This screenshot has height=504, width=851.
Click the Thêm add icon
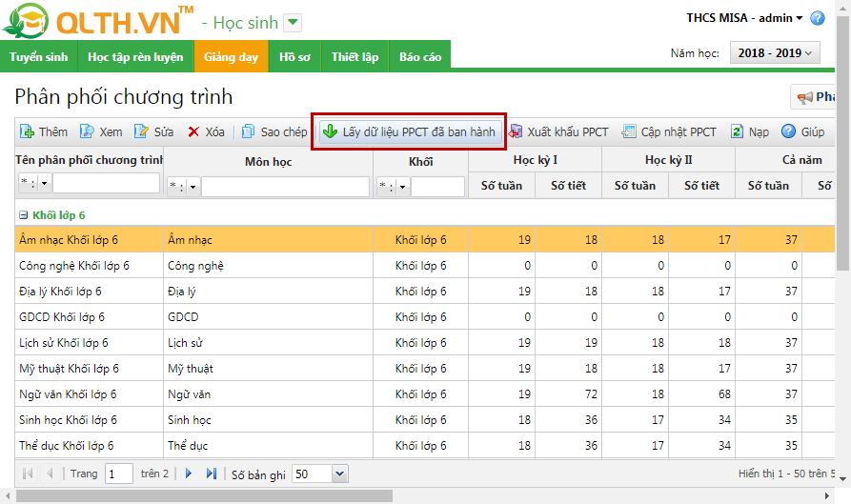(x=27, y=131)
